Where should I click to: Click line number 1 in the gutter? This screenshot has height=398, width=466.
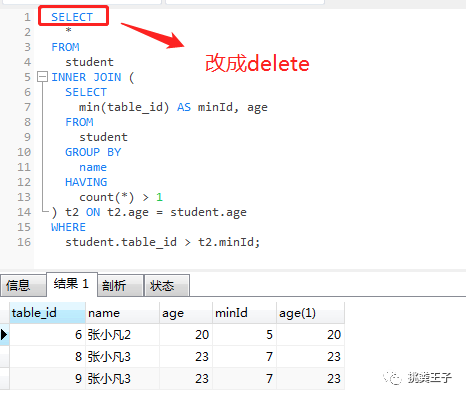click(x=27, y=17)
